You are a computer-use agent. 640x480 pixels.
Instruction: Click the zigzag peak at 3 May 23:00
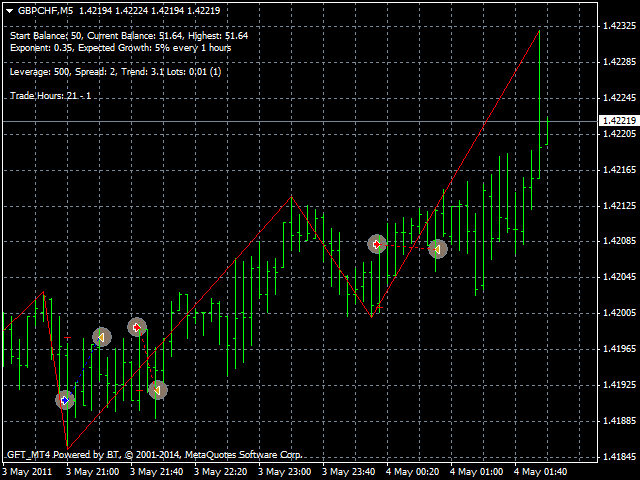point(291,197)
